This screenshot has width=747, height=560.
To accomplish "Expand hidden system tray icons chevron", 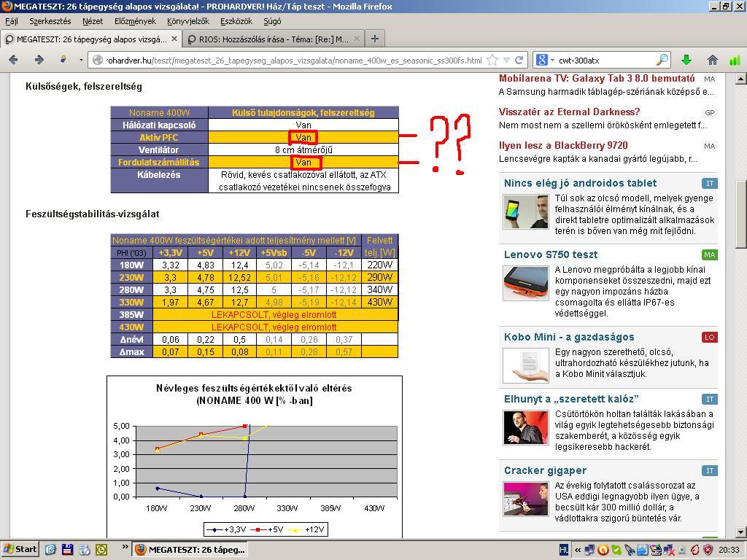I will point(578,550).
